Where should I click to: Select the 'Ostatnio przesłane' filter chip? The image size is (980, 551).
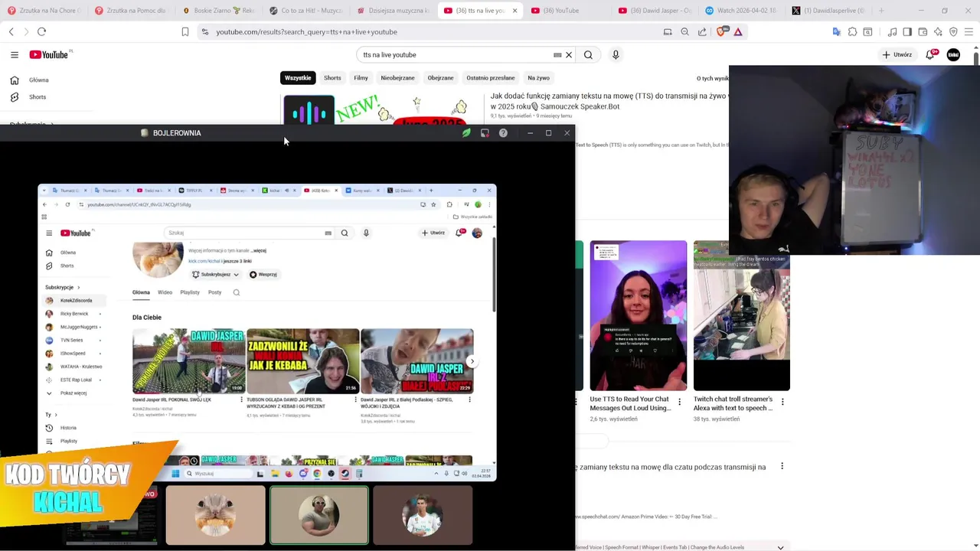point(491,77)
